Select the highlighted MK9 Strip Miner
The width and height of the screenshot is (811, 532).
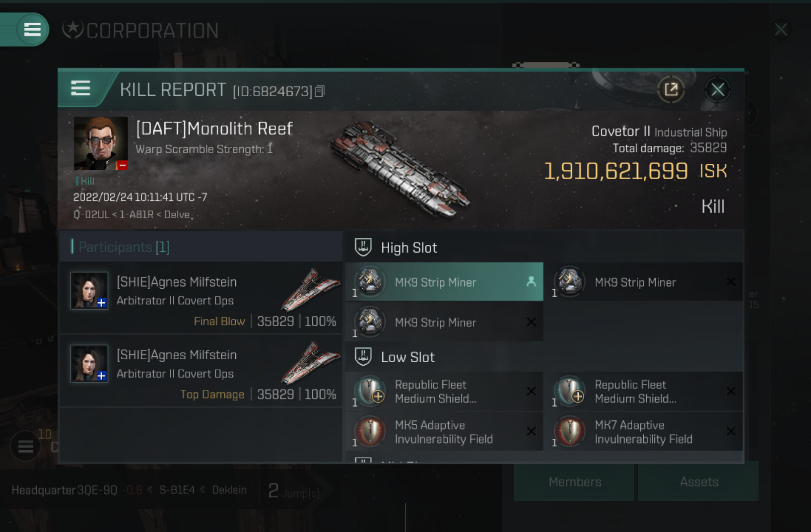pos(444,282)
